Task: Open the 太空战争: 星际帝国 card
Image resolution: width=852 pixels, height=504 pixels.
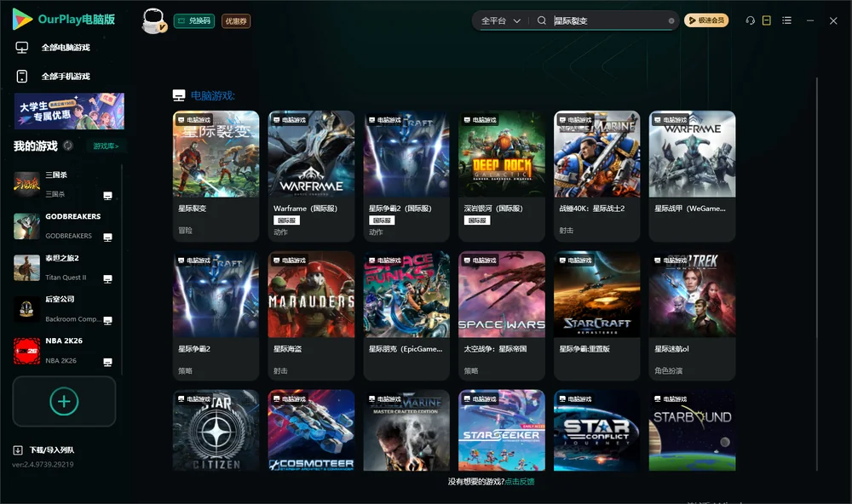Action: tap(502, 316)
